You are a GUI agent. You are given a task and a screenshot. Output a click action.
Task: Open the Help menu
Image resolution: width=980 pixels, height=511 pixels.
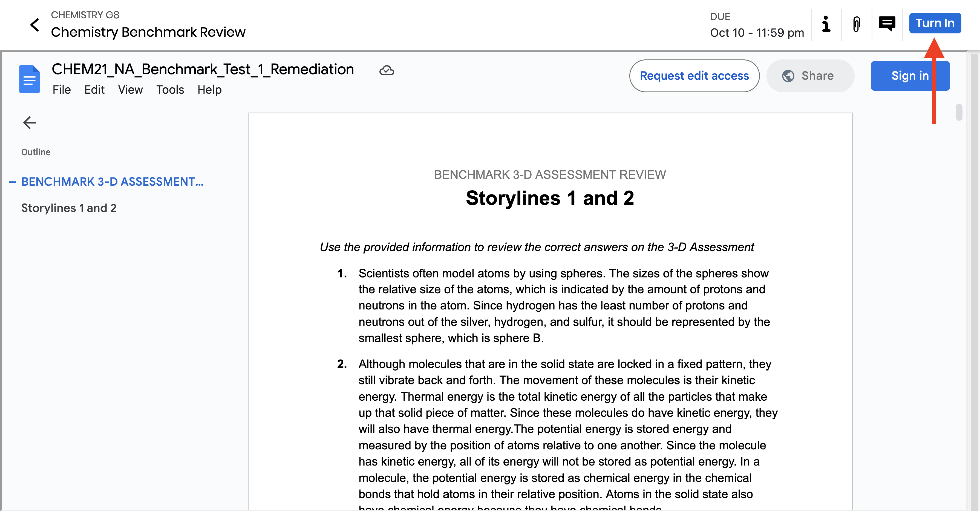click(209, 90)
